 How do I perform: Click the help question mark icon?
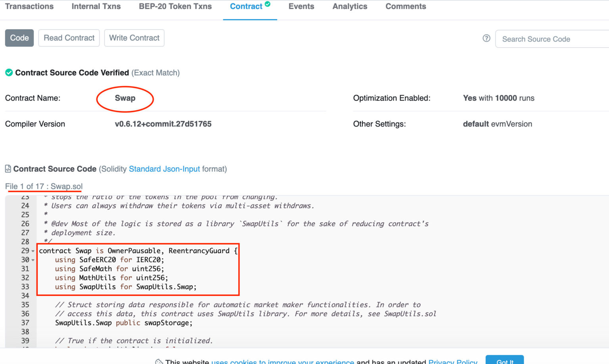click(486, 38)
